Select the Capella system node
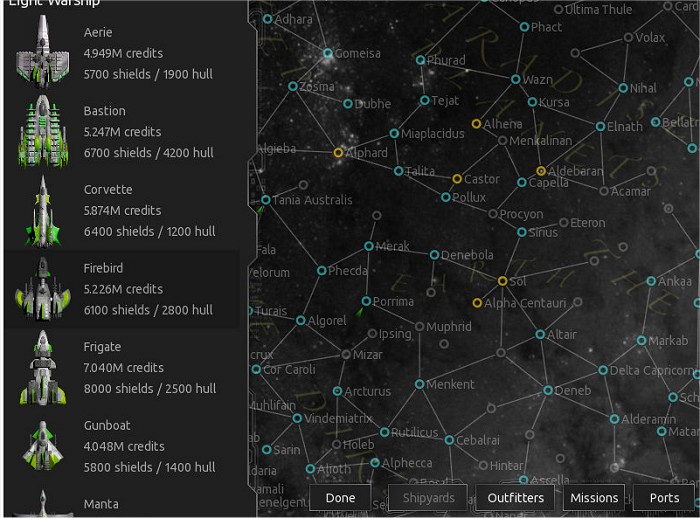700x518 pixels. pyautogui.click(x=521, y=182)
